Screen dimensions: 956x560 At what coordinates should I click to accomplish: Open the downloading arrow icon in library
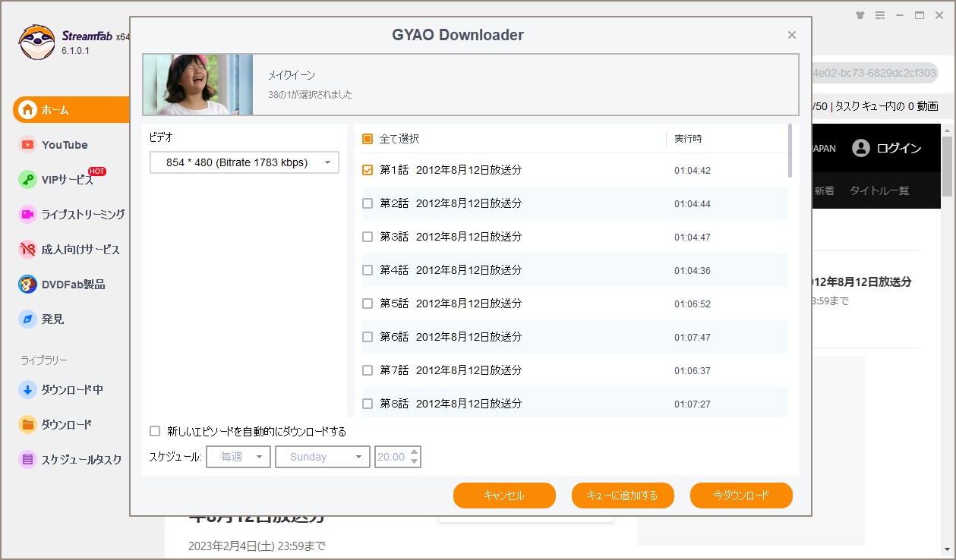[28, 390]
